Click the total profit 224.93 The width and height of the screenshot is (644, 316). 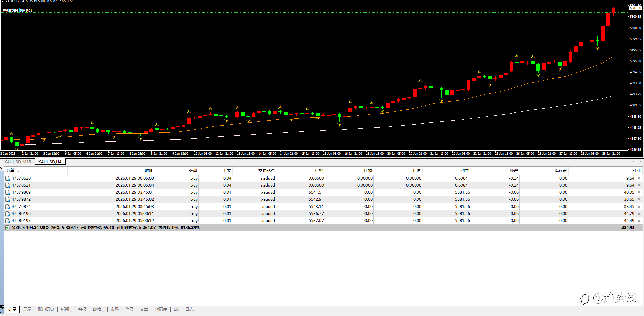click(x=628, y=228)
